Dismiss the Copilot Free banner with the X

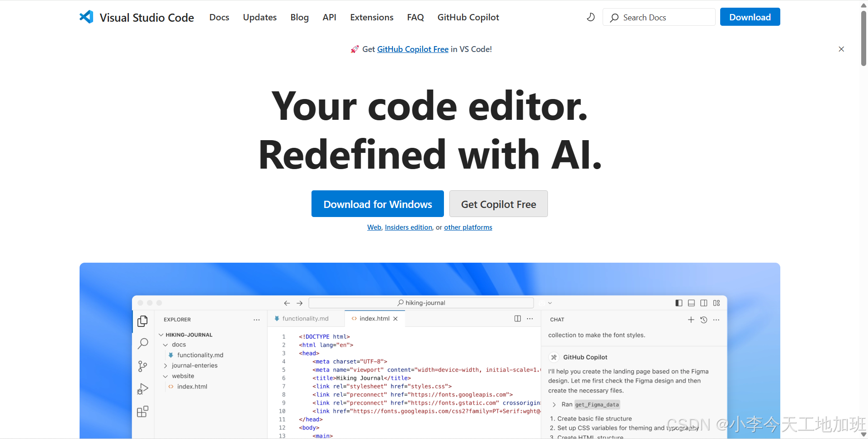(841, 49)
